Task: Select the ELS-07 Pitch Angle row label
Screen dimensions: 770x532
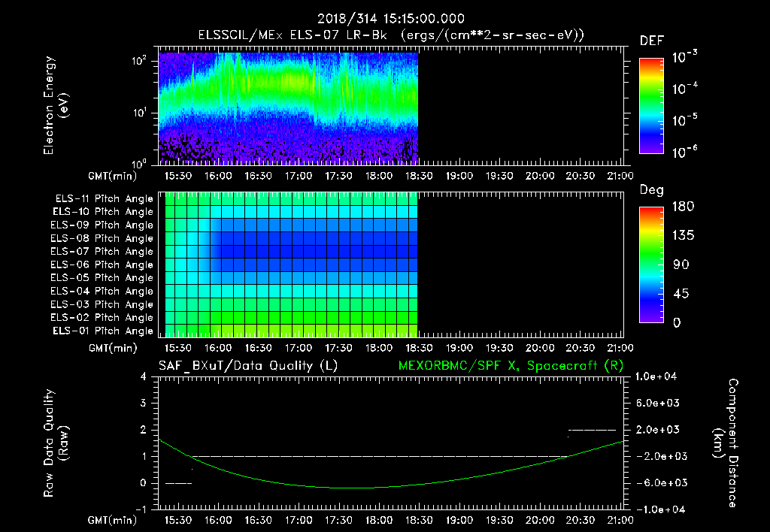Action: (x=102, y=252)
